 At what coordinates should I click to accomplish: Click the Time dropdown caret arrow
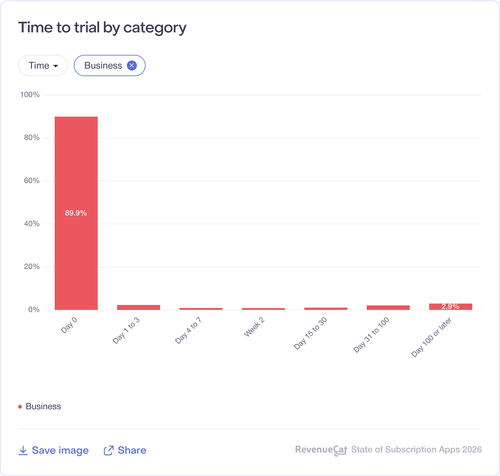pyautogui.click(x=56, y=66)
